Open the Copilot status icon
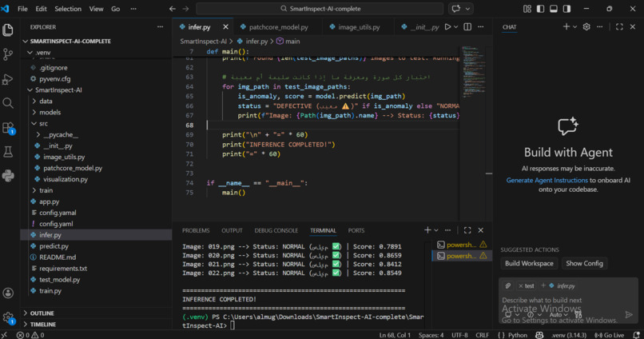 (539, 335)
